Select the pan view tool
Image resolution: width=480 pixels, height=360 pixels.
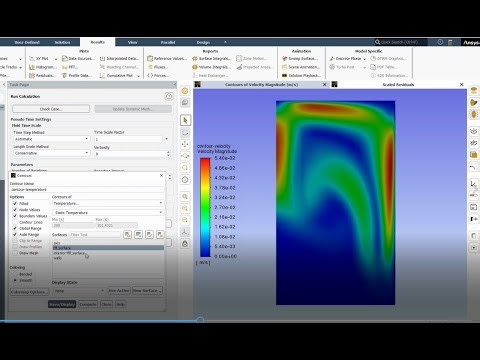click(185, 144)
